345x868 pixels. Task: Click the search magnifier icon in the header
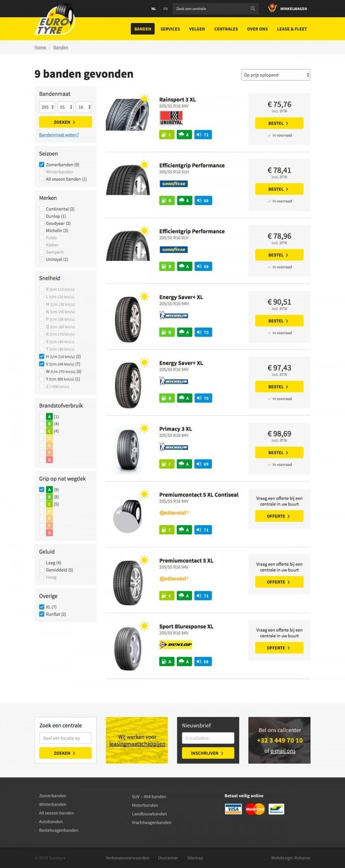[253, 8]
